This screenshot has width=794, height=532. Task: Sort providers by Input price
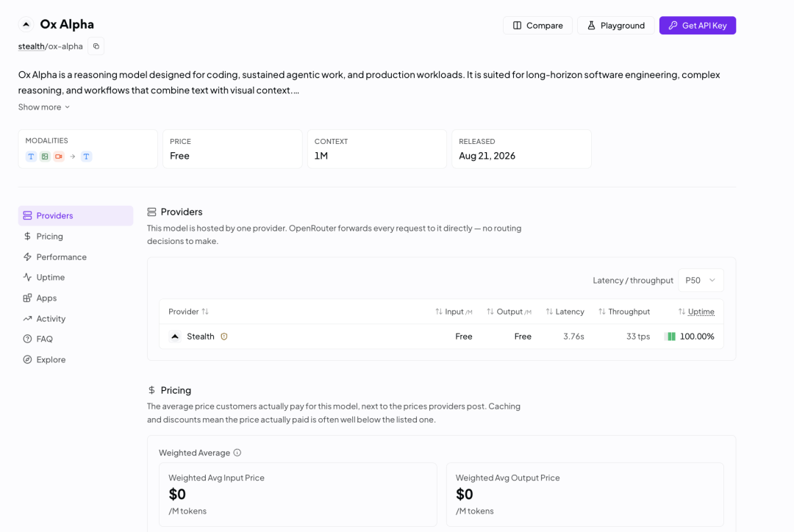(454, 312)
